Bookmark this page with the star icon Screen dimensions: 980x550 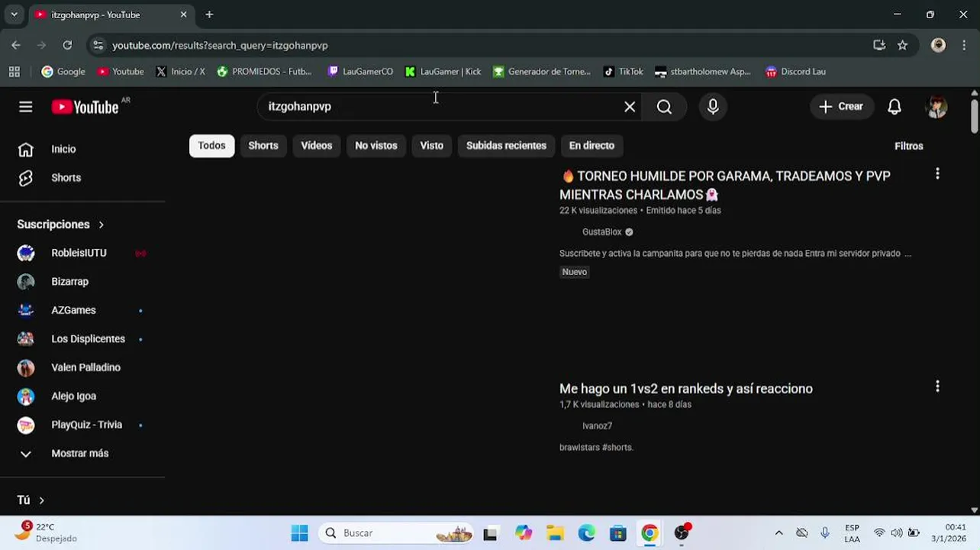pyautogui.click(x=902, y=45)
